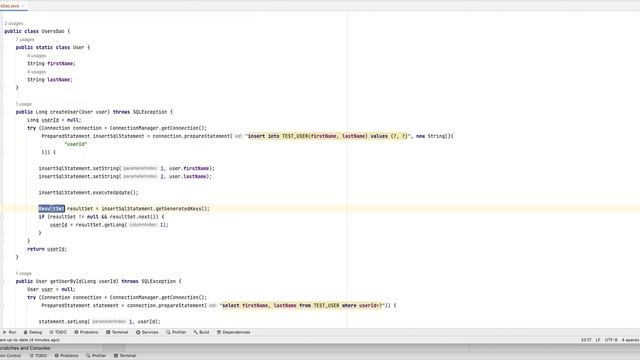Open the Dependencies tool window
Screen dimensions: 640x360
point(233,332)
